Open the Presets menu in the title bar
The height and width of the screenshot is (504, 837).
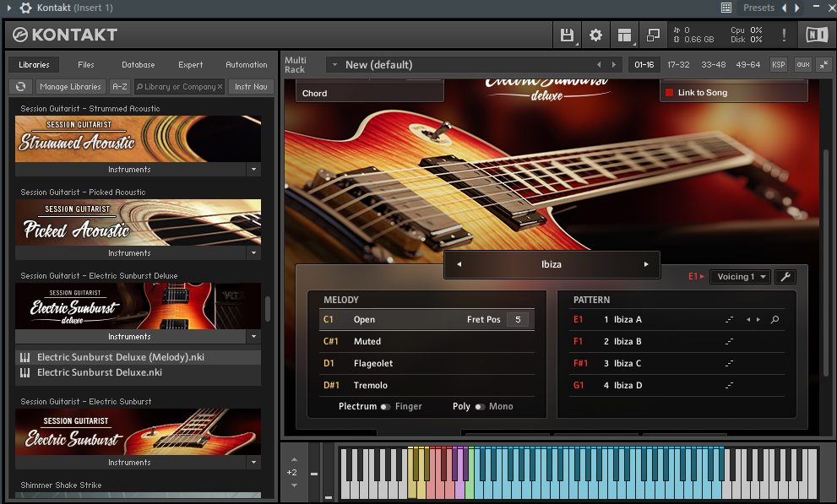tap(758, 8)
